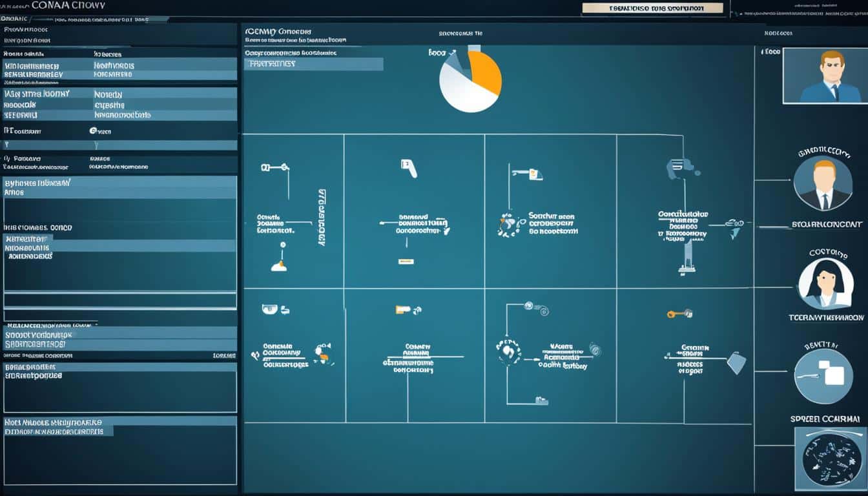This screenshot has height=496, width=868.
Task: Click the lamp icon in the top-left grid cell
Action: (x=279, y=265)
